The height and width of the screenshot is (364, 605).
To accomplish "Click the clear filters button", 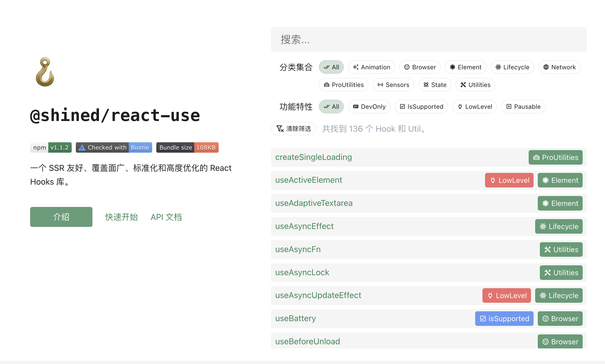I will click(293, 129).
